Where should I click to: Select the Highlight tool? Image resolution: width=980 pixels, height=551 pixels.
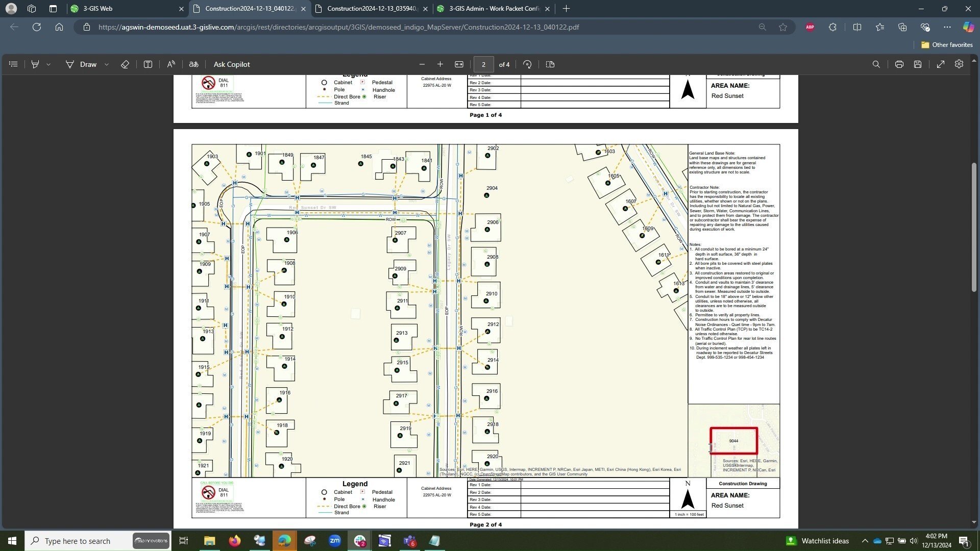pos(35,64)
